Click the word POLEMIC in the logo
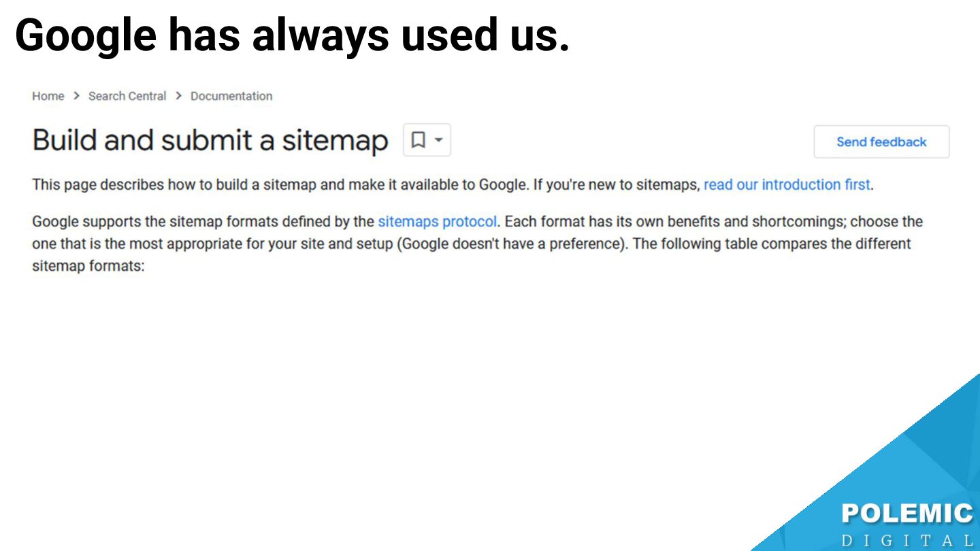Screen dimensions: 980x551 click(x=907, y=514)
